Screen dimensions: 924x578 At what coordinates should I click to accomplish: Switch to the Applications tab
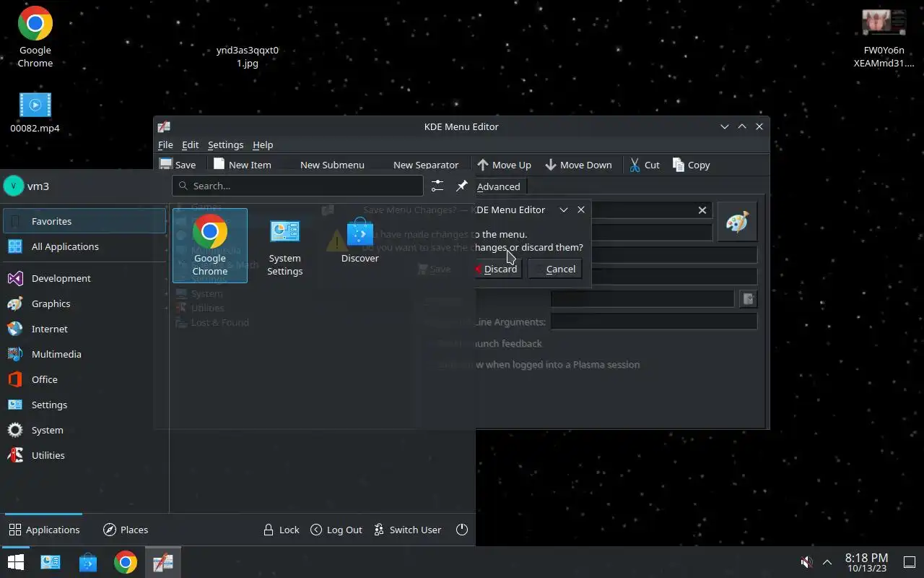(x=44, y=530)
